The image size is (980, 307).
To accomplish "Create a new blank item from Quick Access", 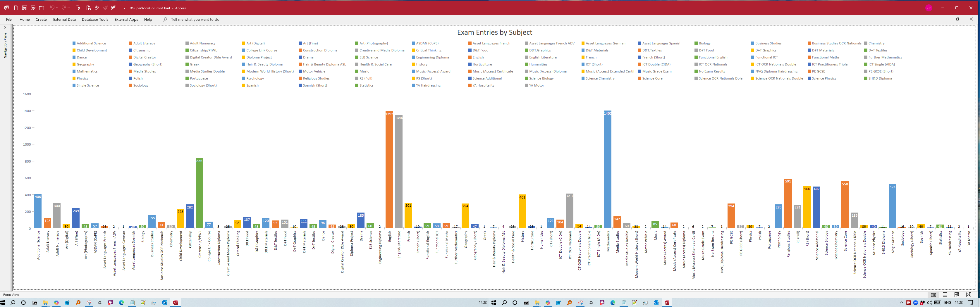I will [16, 8].
